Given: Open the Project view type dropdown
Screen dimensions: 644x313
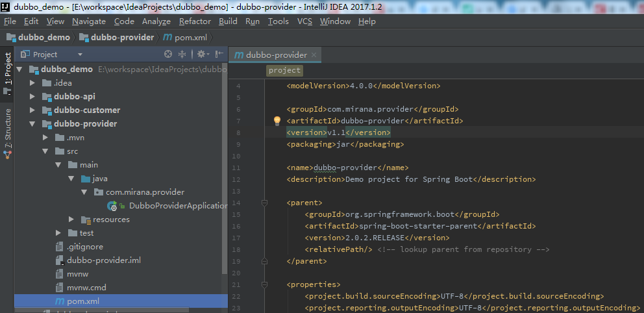Looking at the screenshot, I should coord(80,54).
